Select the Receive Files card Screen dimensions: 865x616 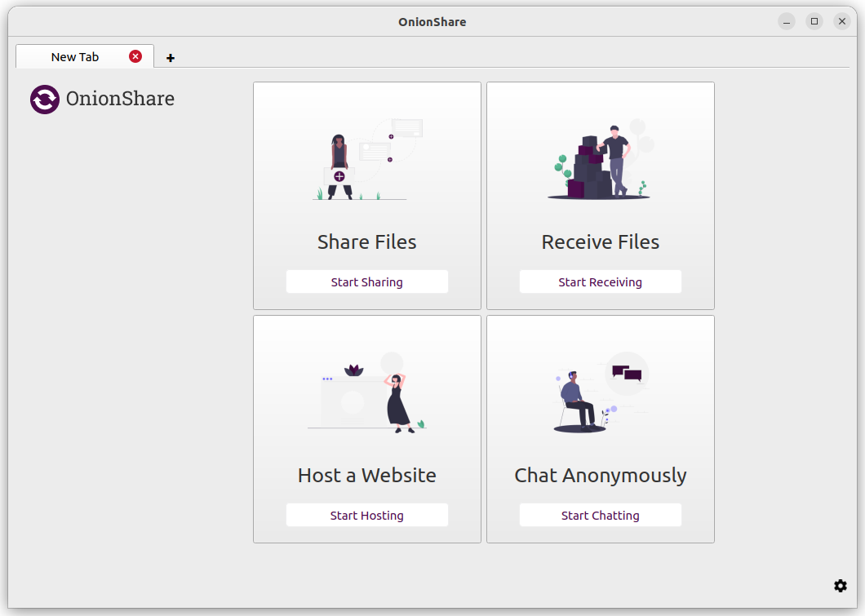pos(600,195)
